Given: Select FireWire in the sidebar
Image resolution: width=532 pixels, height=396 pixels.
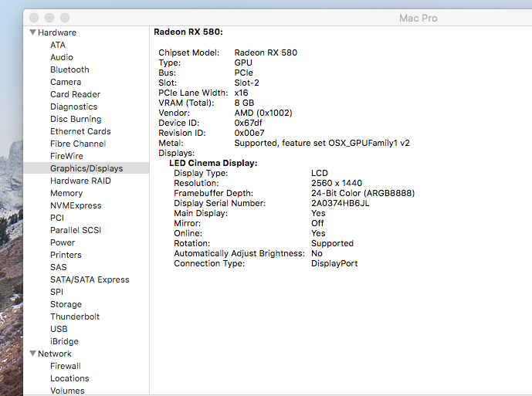Looking at the screenshot, I should [x=67, y=156].
